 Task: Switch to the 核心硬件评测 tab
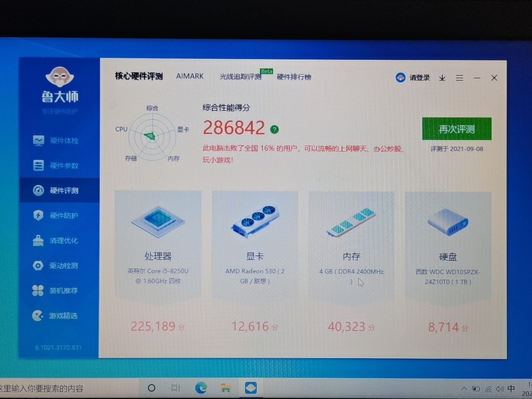pyautogui.click(x=139, y=76)
